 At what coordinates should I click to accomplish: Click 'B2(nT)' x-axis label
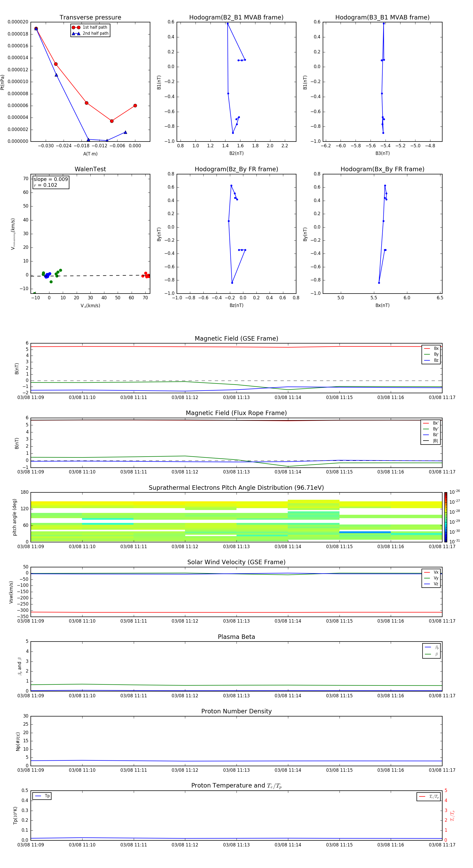[236, 153]
